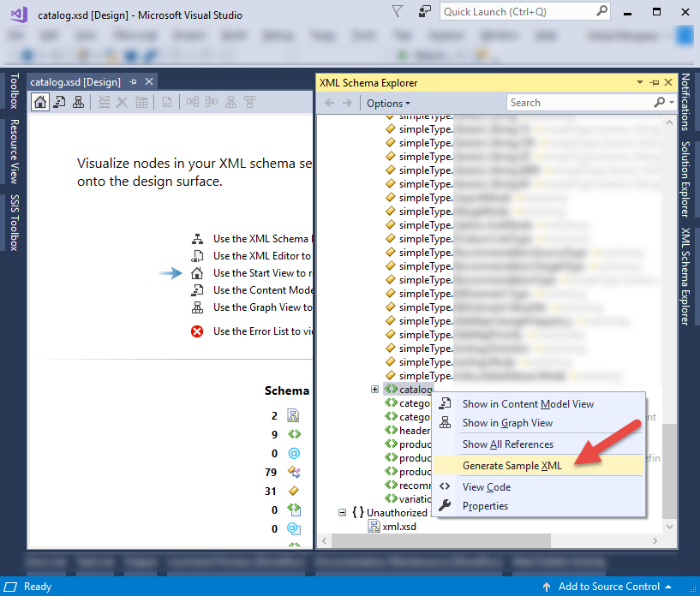The height and width of the screenshot is (596, 700).
Task: Open the Options dropdown in XML Schema Explorer
Action: [388, 102]
